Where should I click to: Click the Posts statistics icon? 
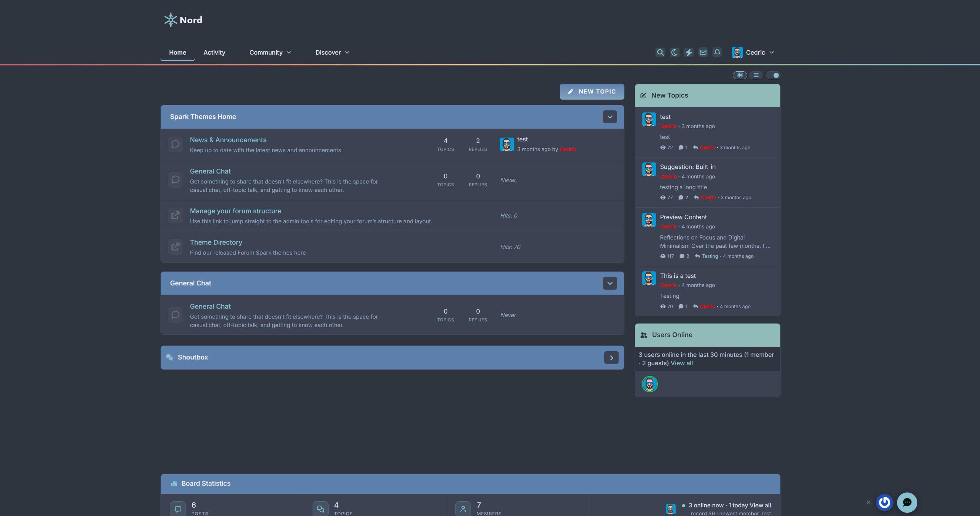178,509
